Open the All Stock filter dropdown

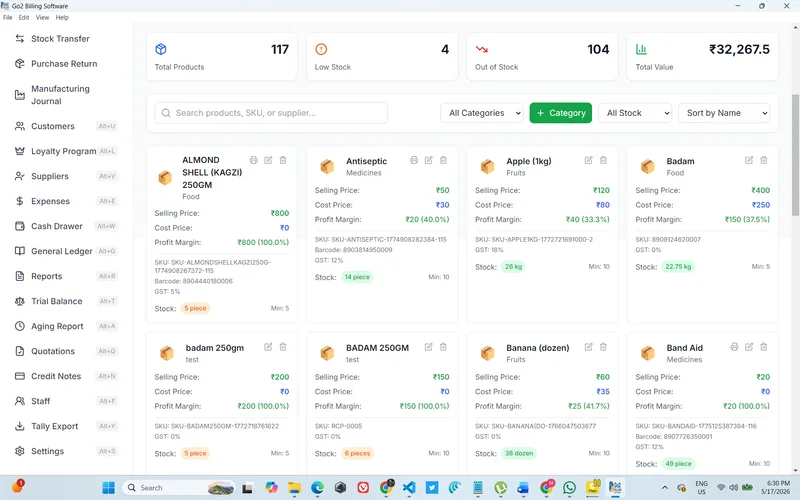click(635, 113)
